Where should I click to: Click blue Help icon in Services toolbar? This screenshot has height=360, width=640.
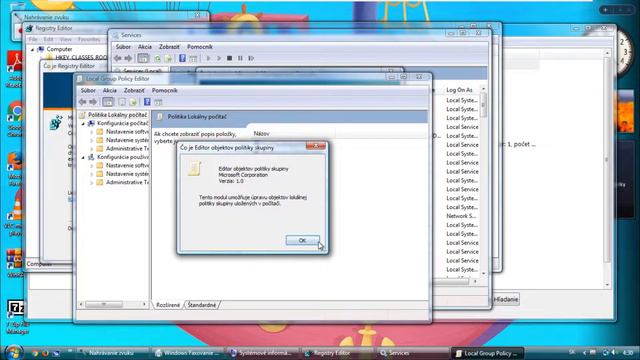pos(182,58)
